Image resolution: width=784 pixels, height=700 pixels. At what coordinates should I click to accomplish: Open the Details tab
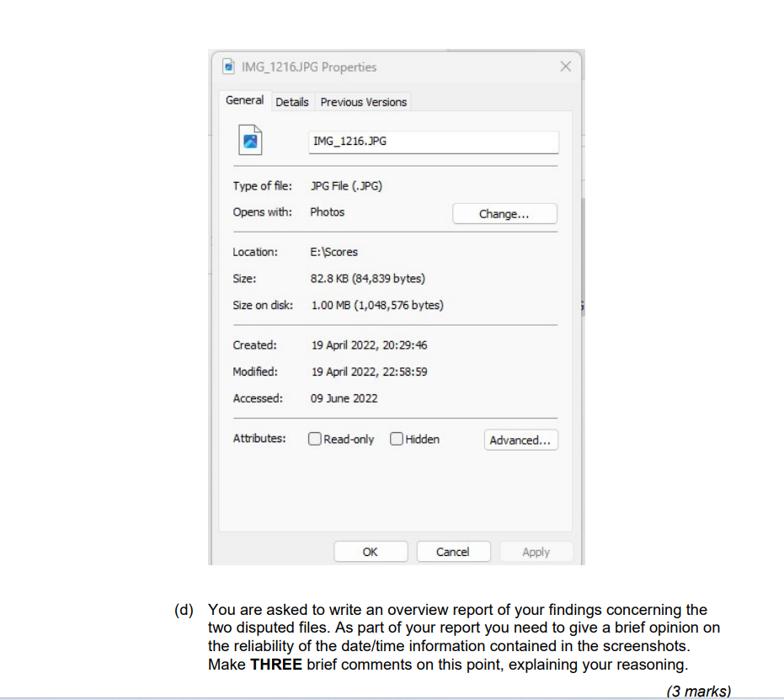click(292, 102)
